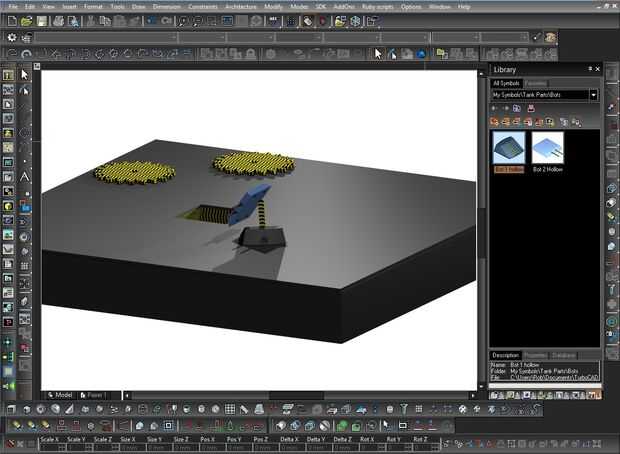The height and width of the screenshot is (454, 620).
Task: Choose the Text tool marked A
Action: (x=24, y=176)
